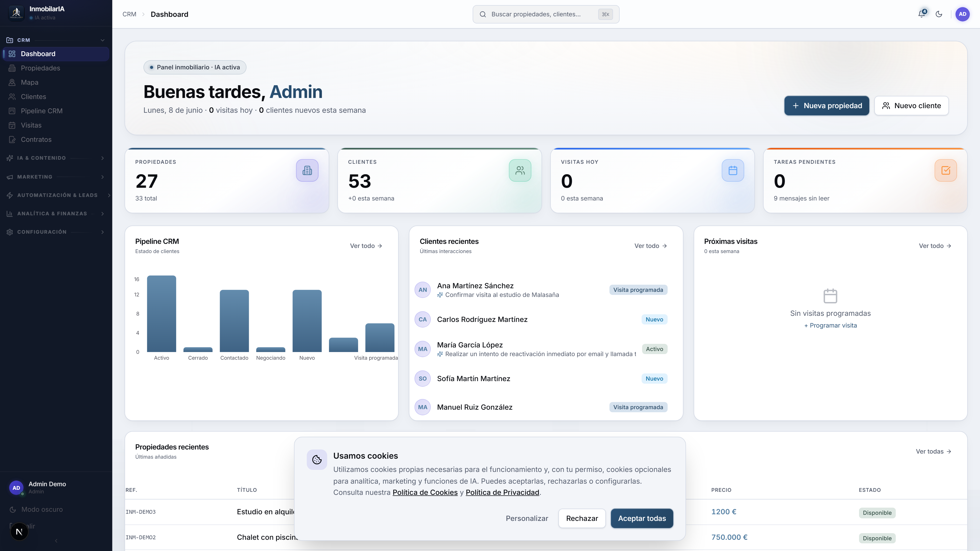Viewport: 980px width, 551px height.
Task: Accept all cookies with Aceptar todas
Action: [642, 518]
